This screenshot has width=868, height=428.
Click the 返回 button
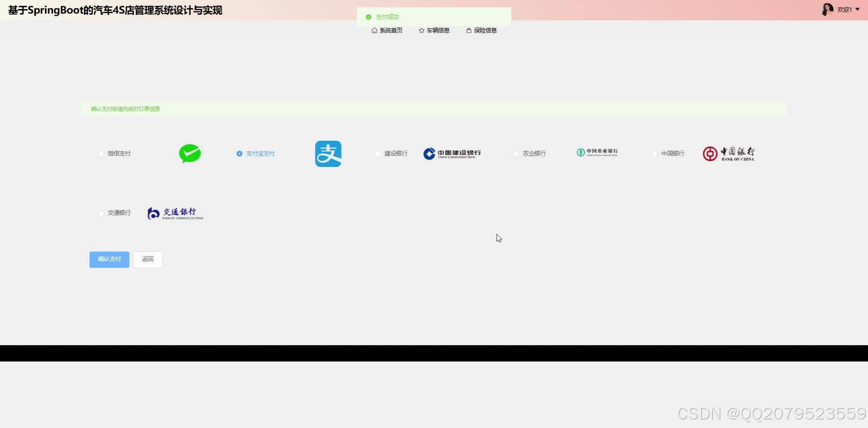[x=148, y=260]
